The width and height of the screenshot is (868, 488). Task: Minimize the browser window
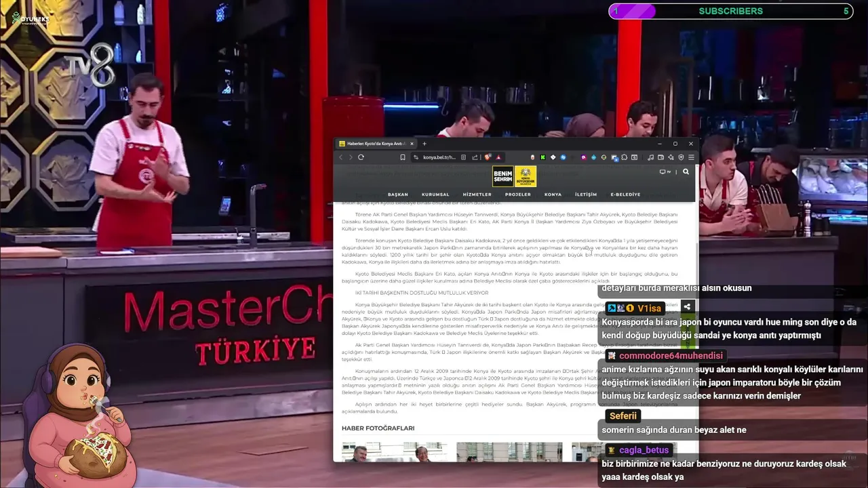coord(660,144)
